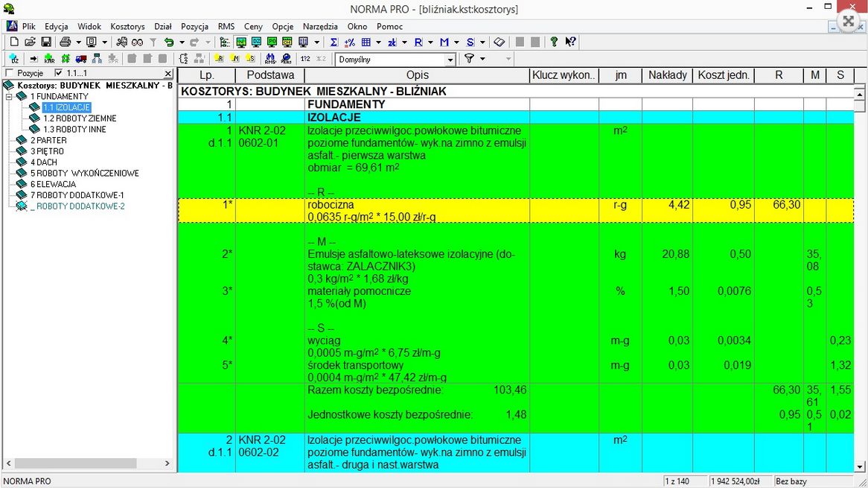Click the filter funnel icon beside Domyślny

[469, 58]
